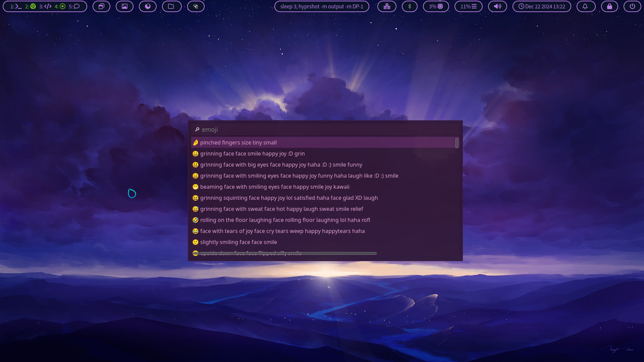Open the file manager folder icon

click(171, 6)
